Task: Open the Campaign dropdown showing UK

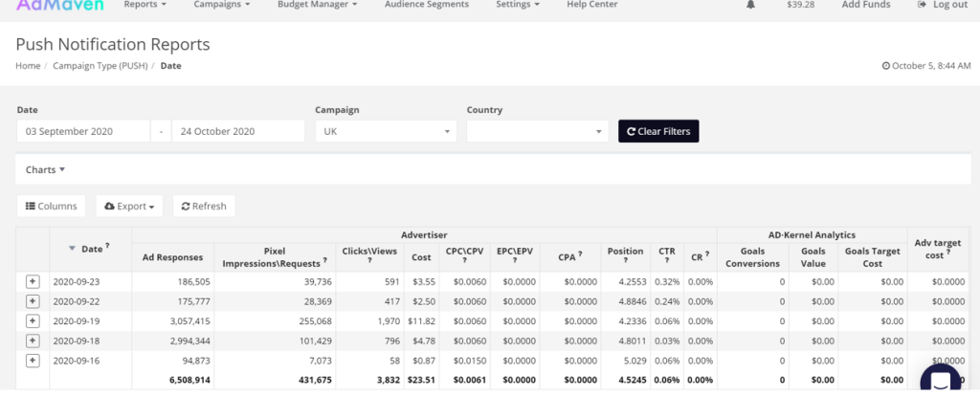Action: 386,131
